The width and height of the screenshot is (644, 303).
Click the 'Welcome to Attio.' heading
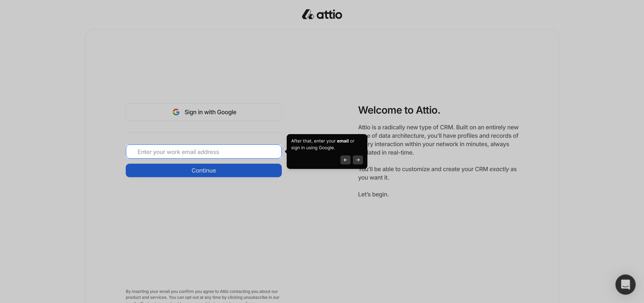pyautogui.click(x=399, y=110)
